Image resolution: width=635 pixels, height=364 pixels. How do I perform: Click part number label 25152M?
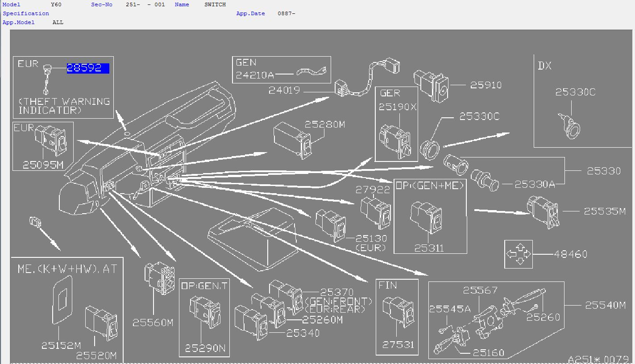point(61,345)
